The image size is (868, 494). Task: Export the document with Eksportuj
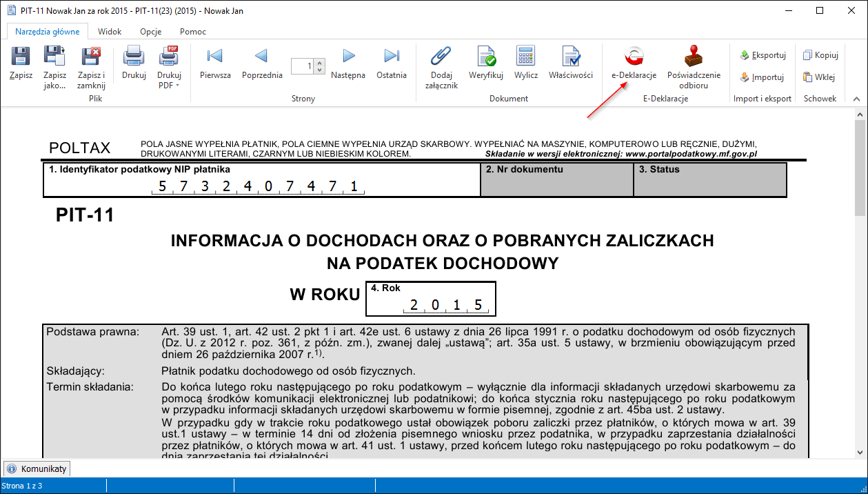coord(762,55)
